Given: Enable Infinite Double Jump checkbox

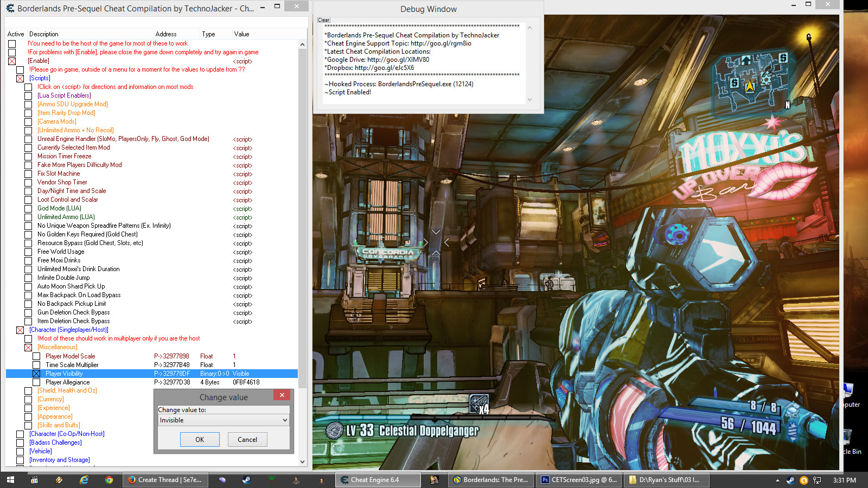Looking at the screenshot, I should (28, 278).
